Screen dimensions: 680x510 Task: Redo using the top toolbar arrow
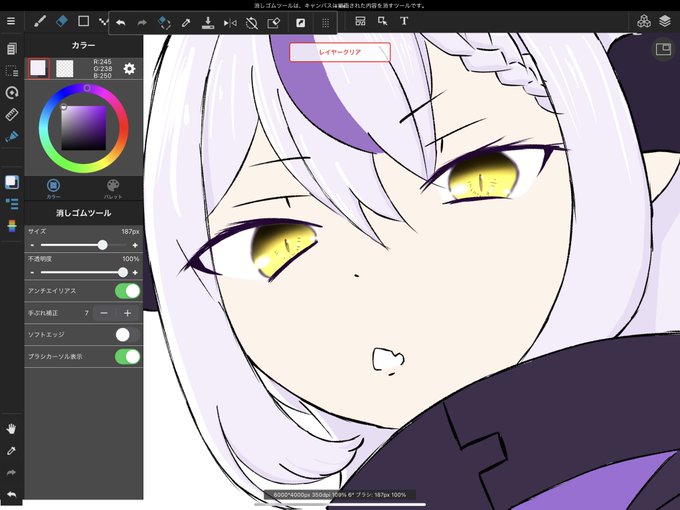[142, 23]
